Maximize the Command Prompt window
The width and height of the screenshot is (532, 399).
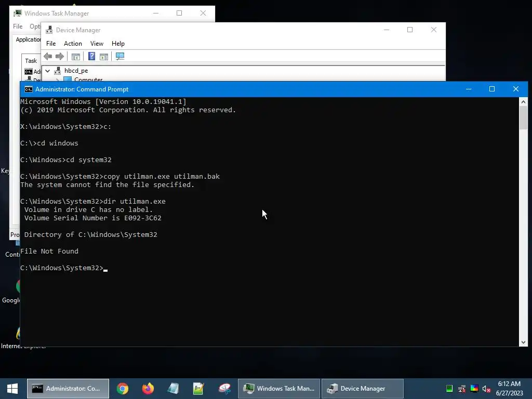coord(492,89)
